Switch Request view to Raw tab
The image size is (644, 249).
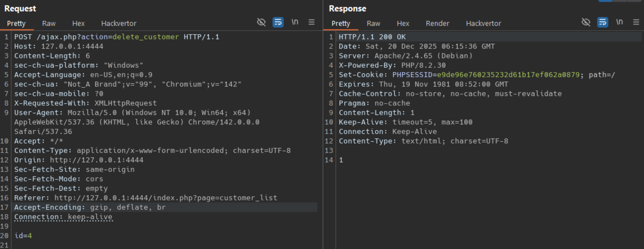pyautogui.click(x=49, y=24)
